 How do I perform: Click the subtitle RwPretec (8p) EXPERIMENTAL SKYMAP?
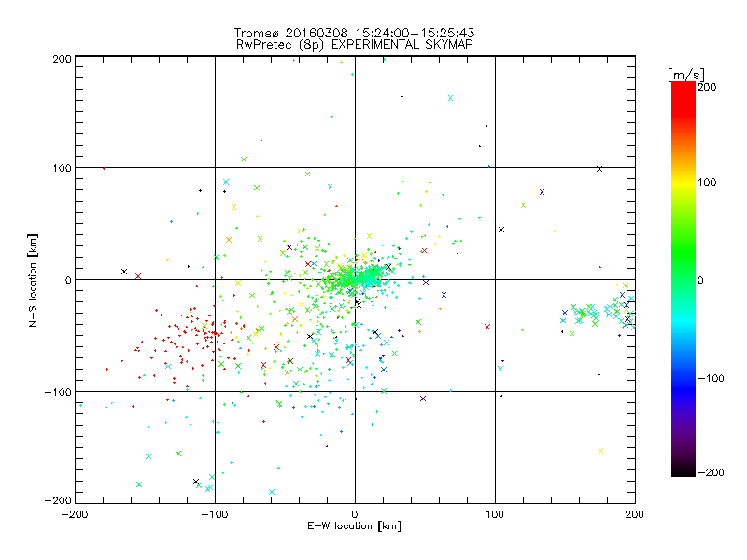(355, 45)
